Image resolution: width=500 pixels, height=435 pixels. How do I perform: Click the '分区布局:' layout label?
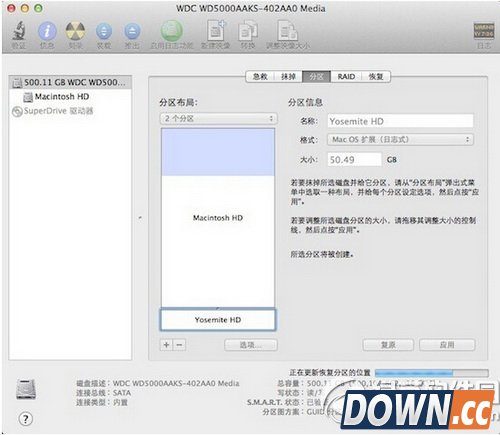(178, 102)
